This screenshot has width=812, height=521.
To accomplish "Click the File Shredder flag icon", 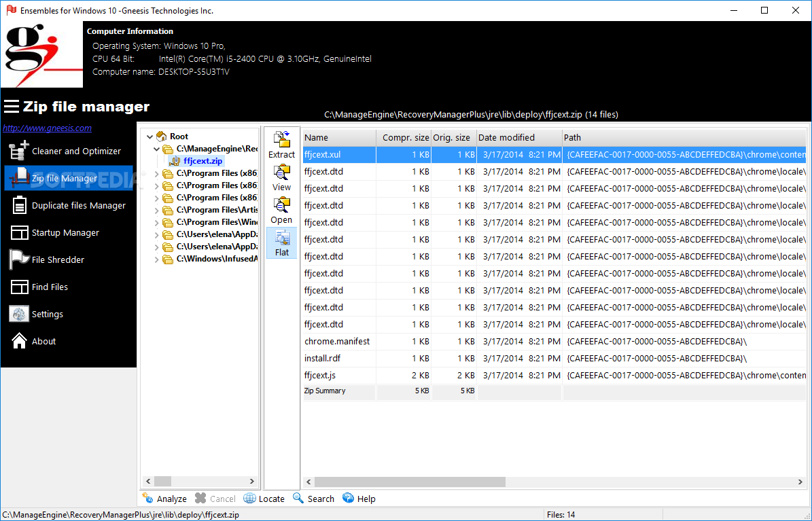I will (x=19, y=259).
